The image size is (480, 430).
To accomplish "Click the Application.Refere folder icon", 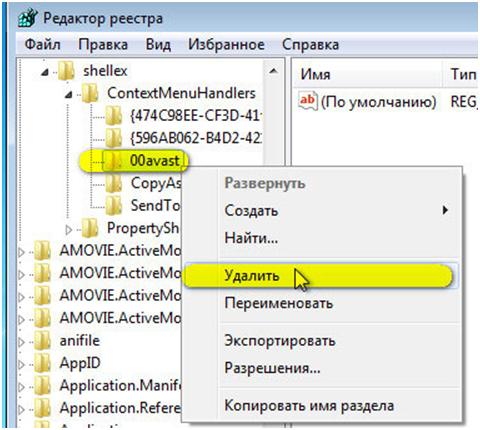I will coord(43,408).
